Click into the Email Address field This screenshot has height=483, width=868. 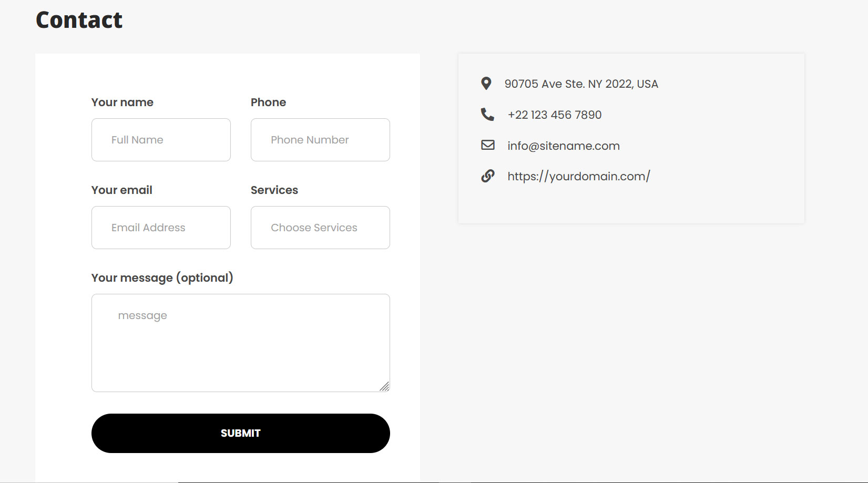[161, 228]
